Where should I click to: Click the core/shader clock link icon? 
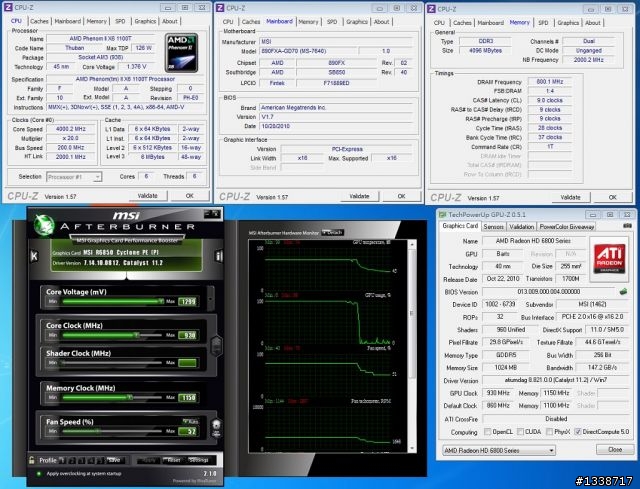pyautogui.click(x=216, y=345)
